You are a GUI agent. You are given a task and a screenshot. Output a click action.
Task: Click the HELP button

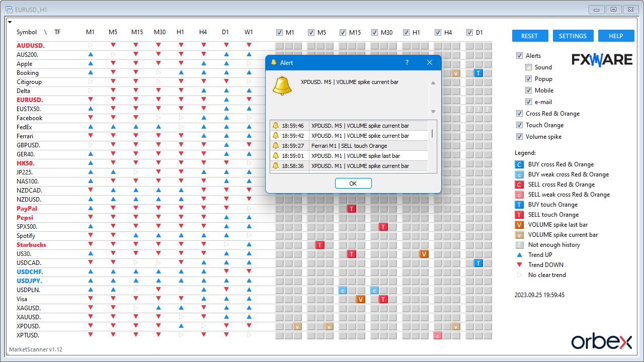(x=616, y=36)
